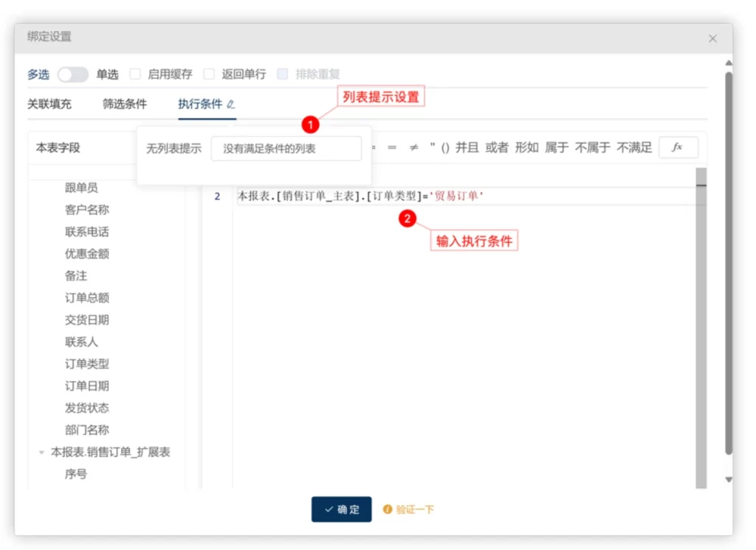Insert the not-equal ≠ operator
The width and height of the screenshot is (756, 550).
(413, 148)
